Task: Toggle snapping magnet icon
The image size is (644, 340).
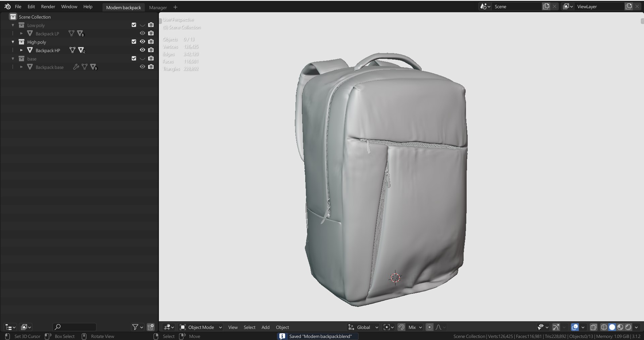Action: (x=401, y=327)
